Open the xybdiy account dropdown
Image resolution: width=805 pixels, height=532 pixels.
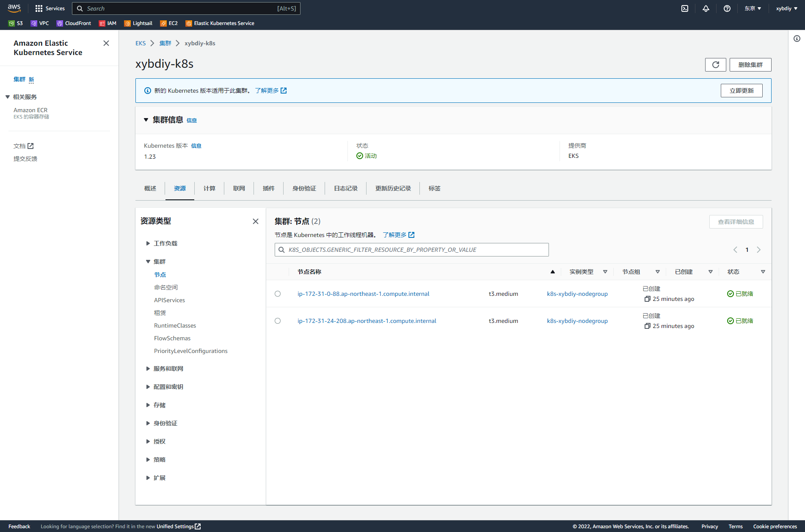point(787,8)
